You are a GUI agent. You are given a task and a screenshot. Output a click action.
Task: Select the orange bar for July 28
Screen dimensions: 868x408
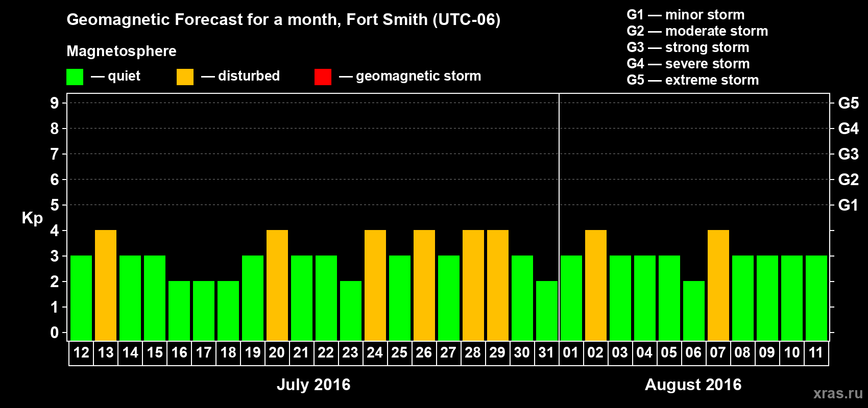tap(473, 286)
